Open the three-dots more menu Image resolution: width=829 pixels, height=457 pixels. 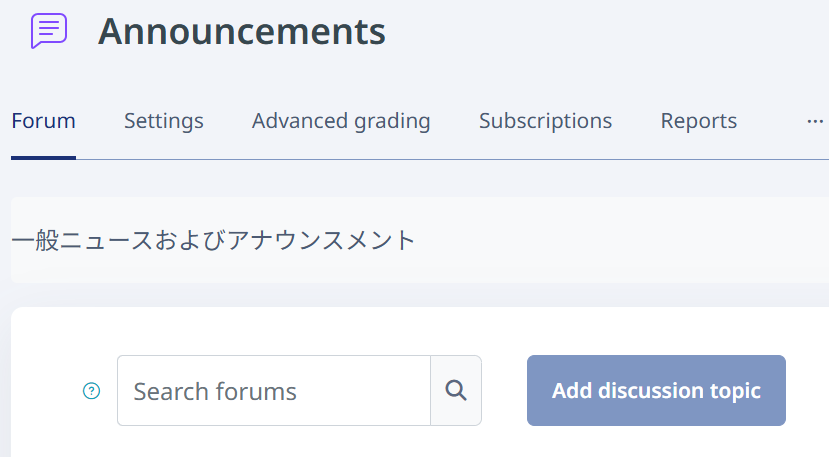click(815, 121)
